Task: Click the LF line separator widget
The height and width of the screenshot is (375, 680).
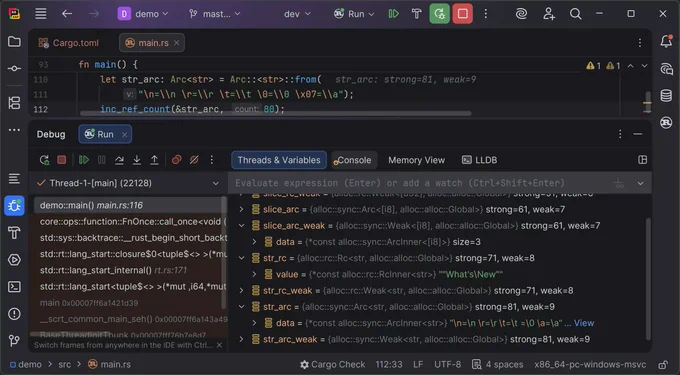Action: pos(418,365)
